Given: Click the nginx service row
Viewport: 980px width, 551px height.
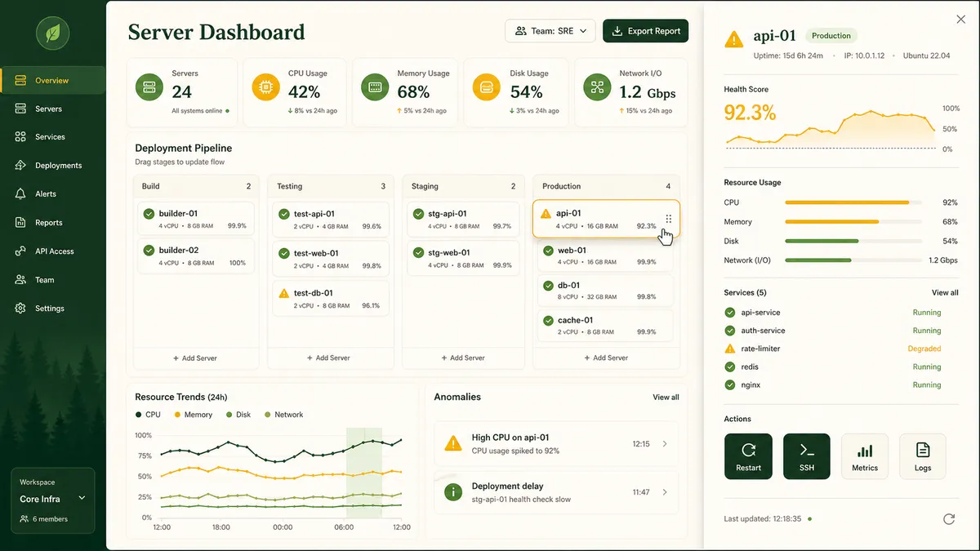Looking at the screenshot, I should point(841,384).
